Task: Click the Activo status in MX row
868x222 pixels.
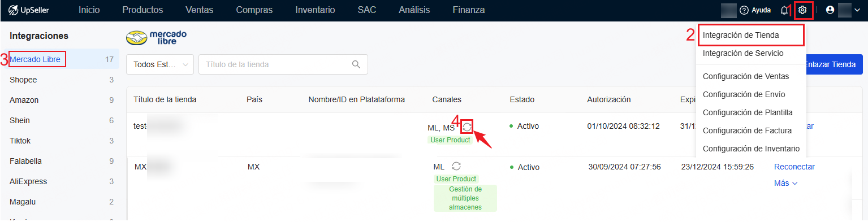Action: click(x=525, y=167)
